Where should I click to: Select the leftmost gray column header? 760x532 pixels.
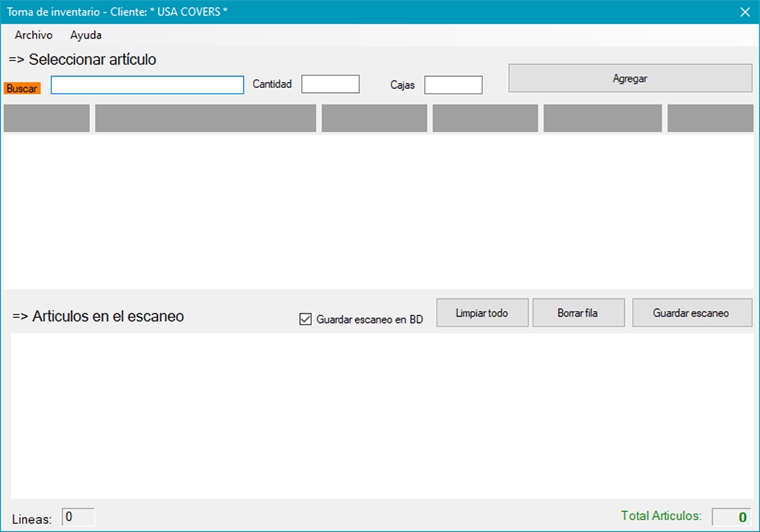click(46, 118)
